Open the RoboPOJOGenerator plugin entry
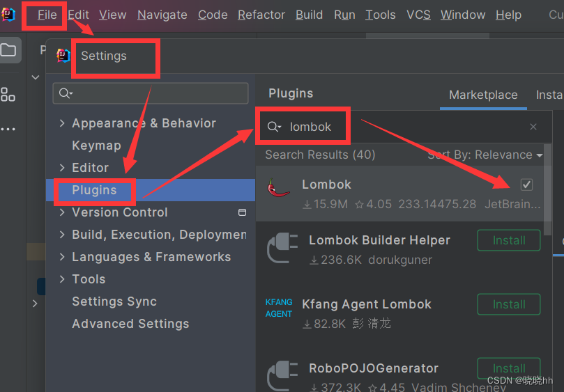The image size is (564, 392). [374, 368]
